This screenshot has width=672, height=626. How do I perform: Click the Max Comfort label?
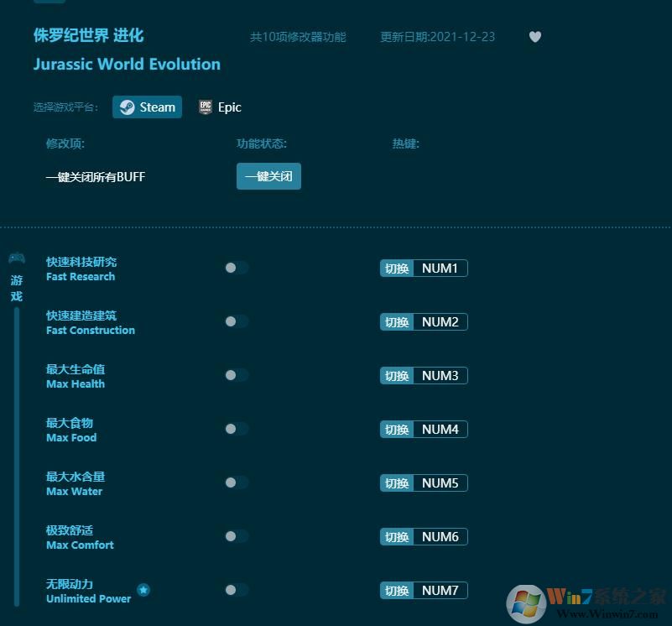click(x=81, y=545)
